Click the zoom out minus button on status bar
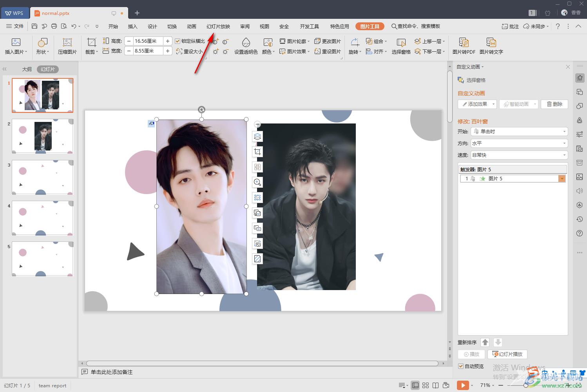The image size is (587, 392). [x=501, y=385]
